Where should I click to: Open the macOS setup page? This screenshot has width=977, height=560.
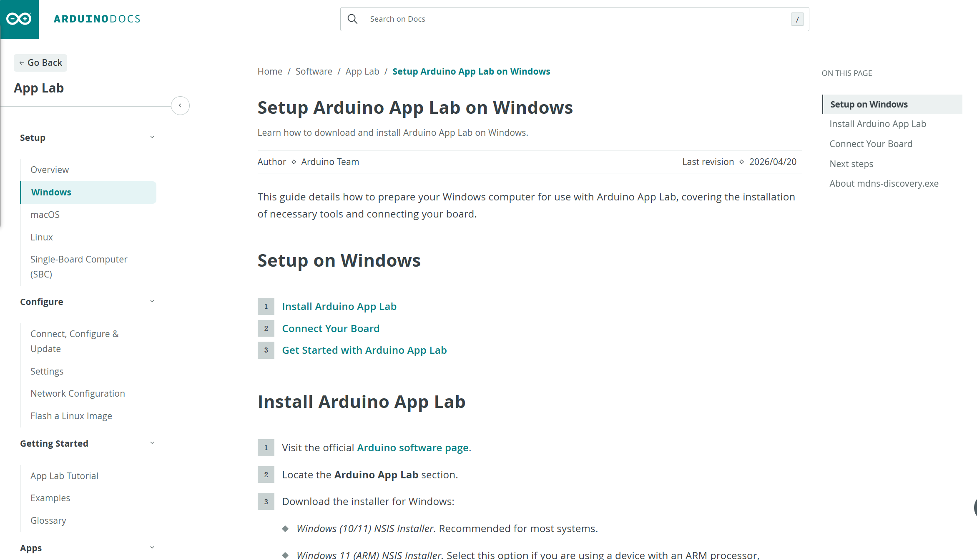tap(45, 215)
